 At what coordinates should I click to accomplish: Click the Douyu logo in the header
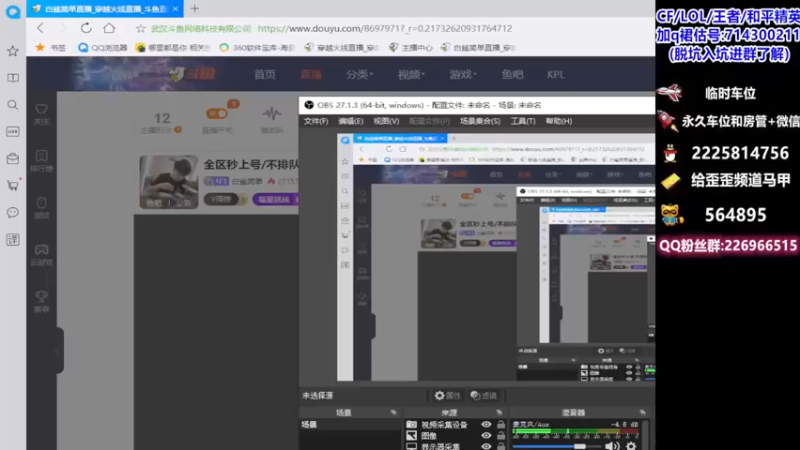[193, 74]
